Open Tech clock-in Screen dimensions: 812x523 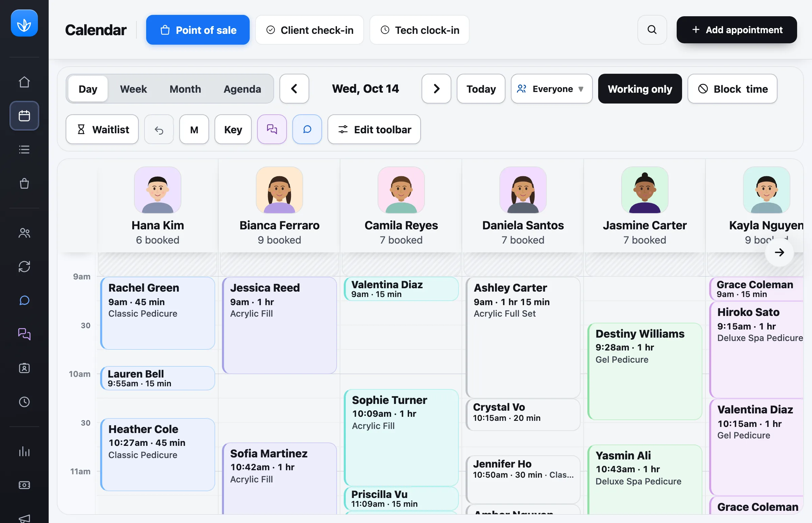420,30
